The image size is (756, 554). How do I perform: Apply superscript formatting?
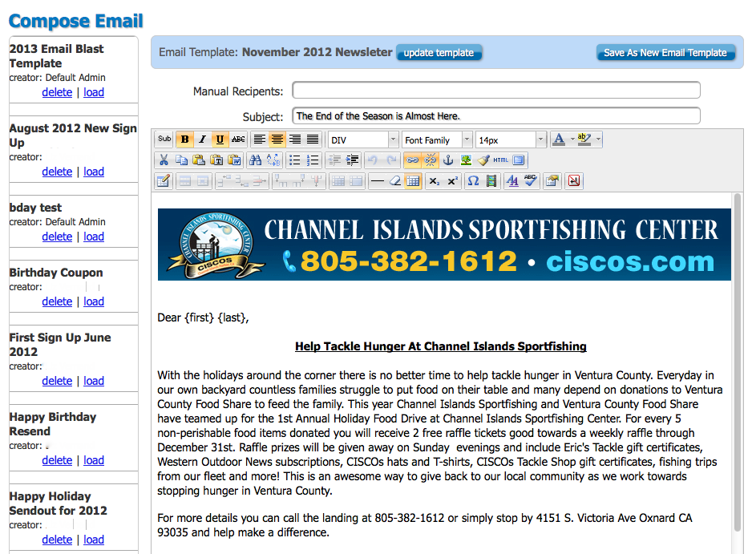coord(452,181)
